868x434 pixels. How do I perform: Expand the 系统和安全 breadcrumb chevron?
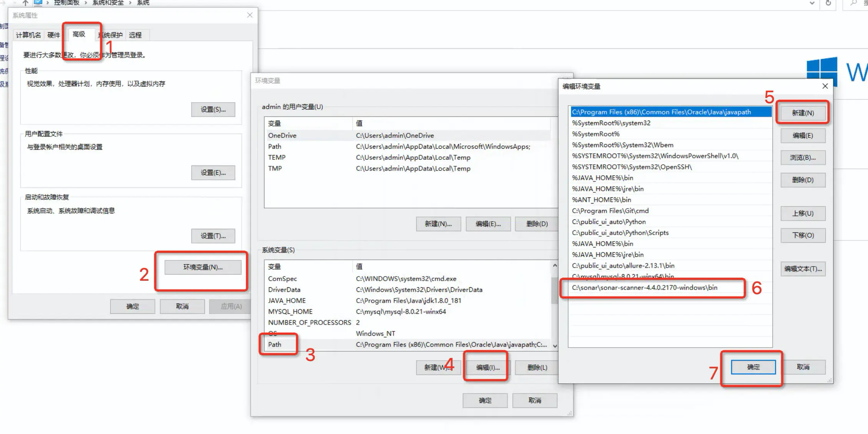click(x=131, y=3)
